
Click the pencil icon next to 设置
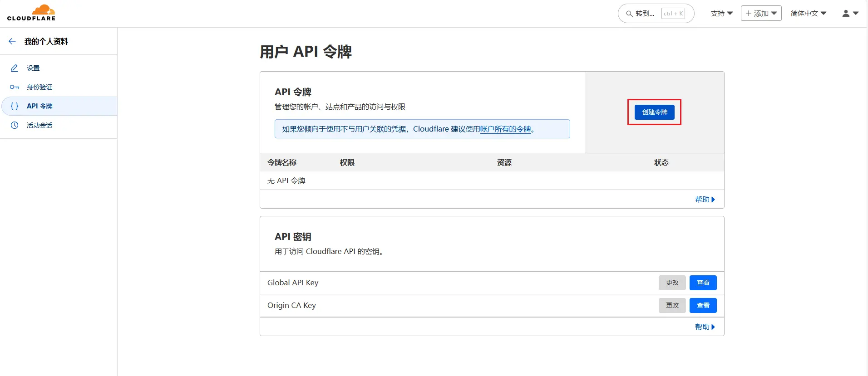tap(15, 68)
